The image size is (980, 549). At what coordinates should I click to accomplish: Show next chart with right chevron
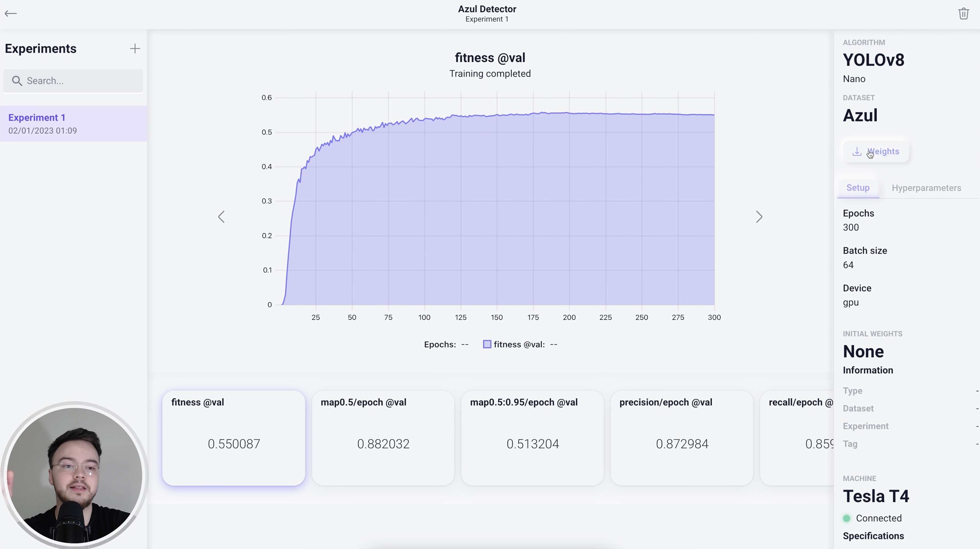[x=759, y=217]
